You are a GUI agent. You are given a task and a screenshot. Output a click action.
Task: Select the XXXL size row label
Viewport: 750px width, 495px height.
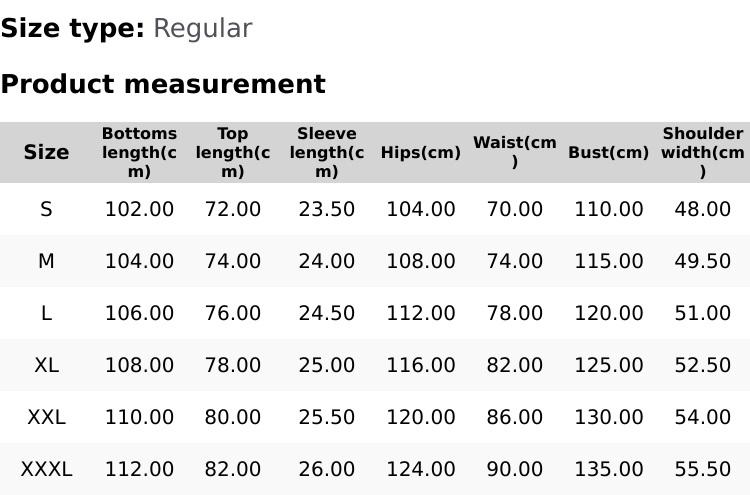pyautogui.click(x=46, y=469)
